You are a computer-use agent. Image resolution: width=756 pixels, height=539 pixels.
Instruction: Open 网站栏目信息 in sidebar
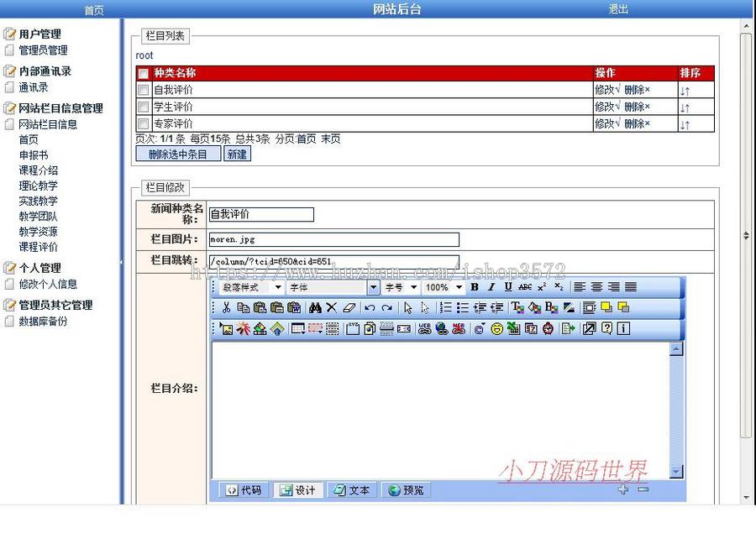tap(48, 124)
